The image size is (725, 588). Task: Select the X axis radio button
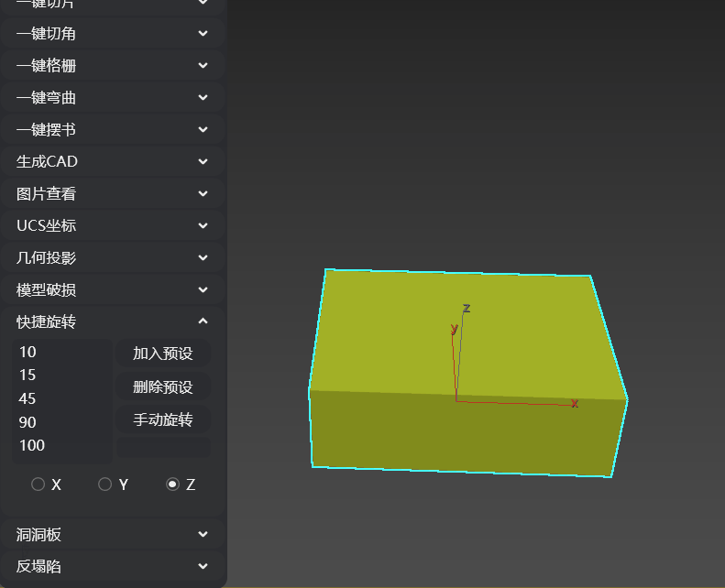(x=38, y=485)
